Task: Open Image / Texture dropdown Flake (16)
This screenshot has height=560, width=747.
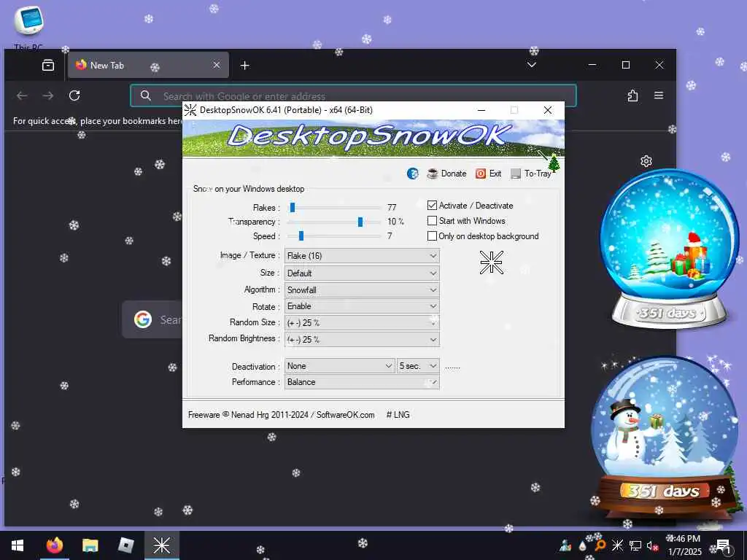Action: coord(362,256)
